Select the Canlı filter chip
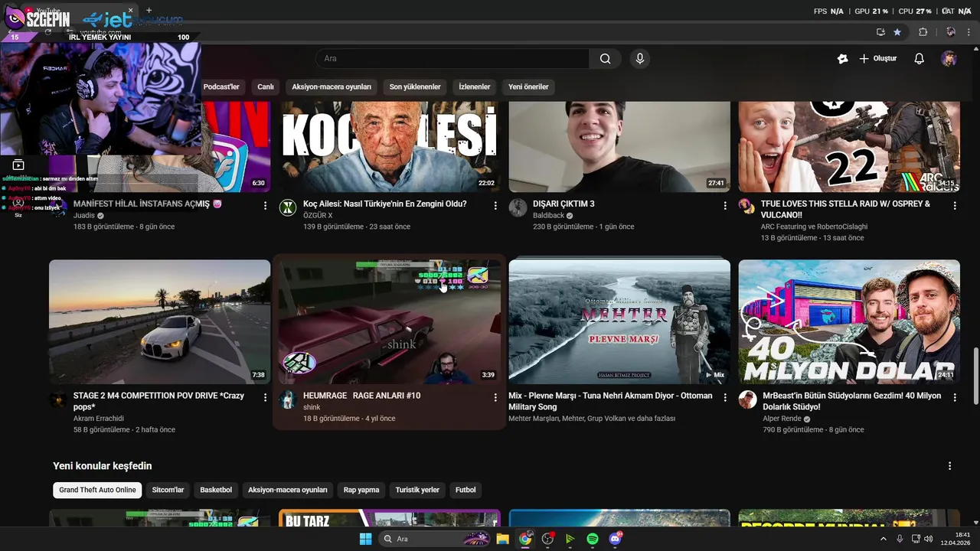980x551 pixels. (x=266, y=87)
